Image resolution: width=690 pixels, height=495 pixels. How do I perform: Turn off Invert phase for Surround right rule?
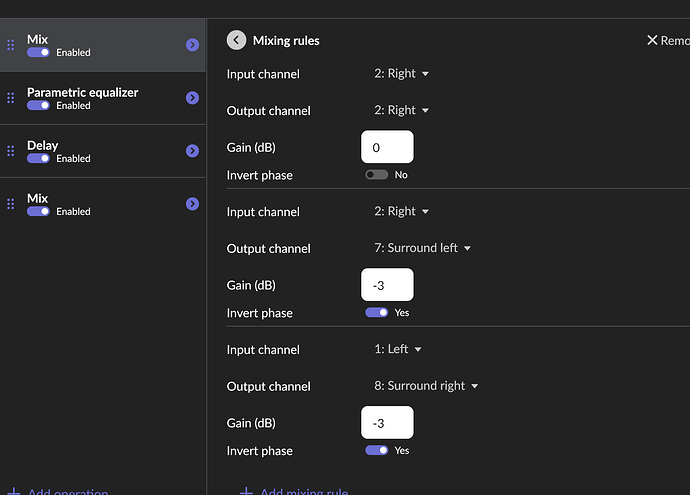point(377,450)
